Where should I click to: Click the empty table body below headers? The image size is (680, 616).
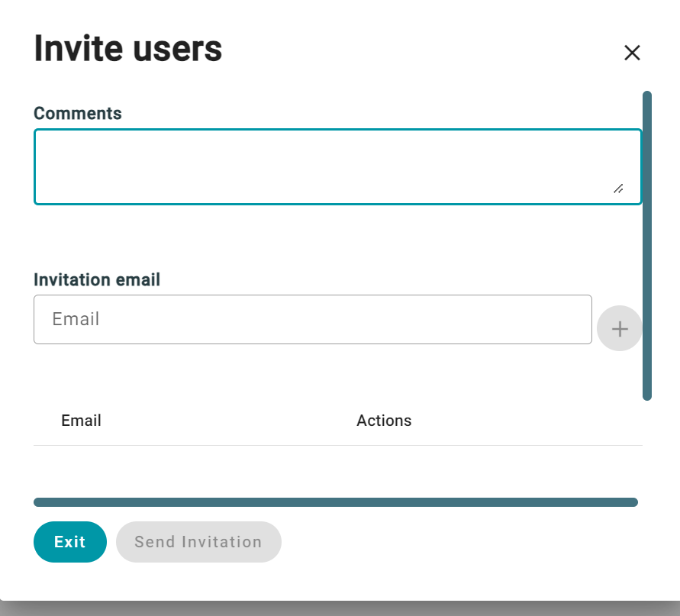click(337, 471)
